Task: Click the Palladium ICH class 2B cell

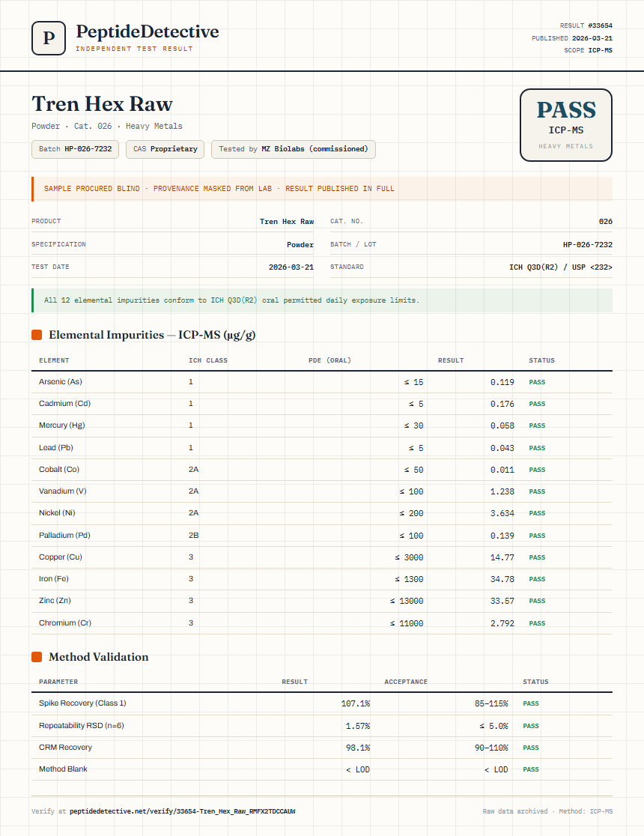Action: click(193, 536)
